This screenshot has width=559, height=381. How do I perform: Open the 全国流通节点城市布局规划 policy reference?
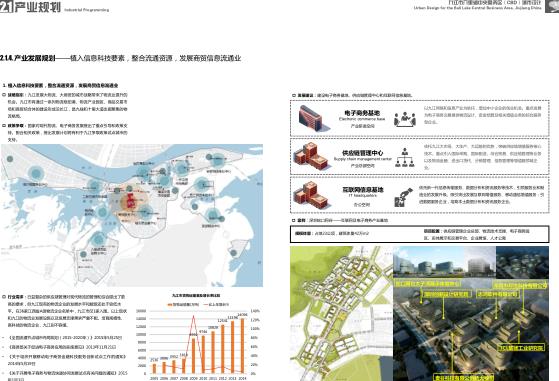point(65,337)
